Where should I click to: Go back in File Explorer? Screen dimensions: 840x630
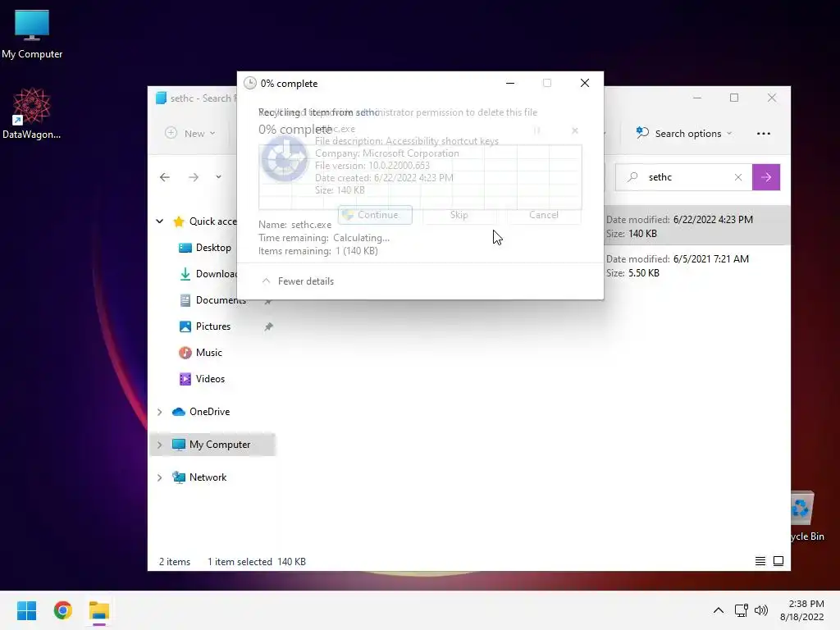(x=164, y=177)
